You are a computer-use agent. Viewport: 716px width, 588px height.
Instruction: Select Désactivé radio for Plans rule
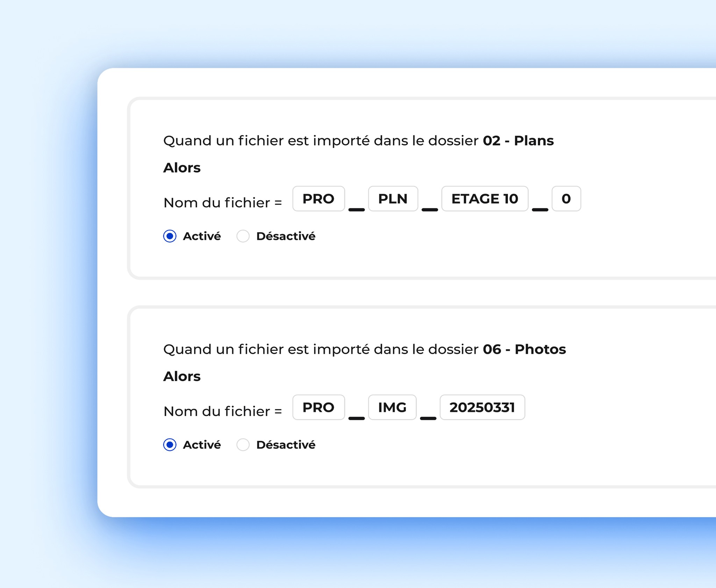243,236
